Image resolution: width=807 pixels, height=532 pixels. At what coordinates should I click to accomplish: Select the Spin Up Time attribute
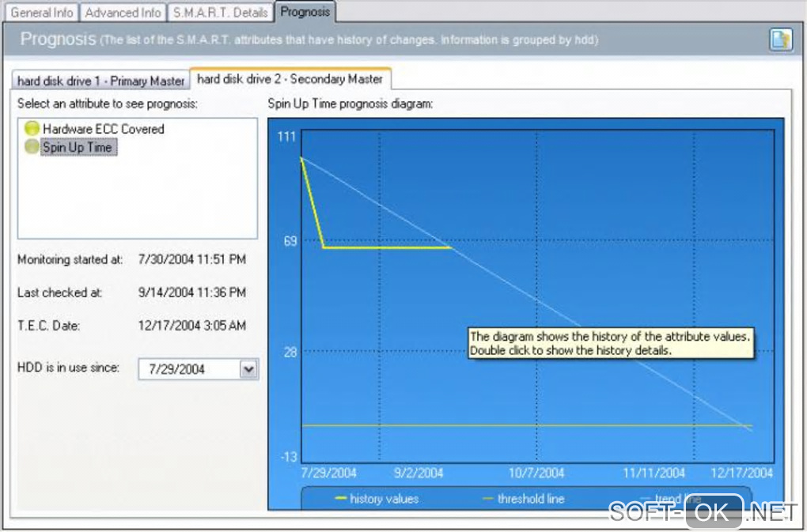78,147
